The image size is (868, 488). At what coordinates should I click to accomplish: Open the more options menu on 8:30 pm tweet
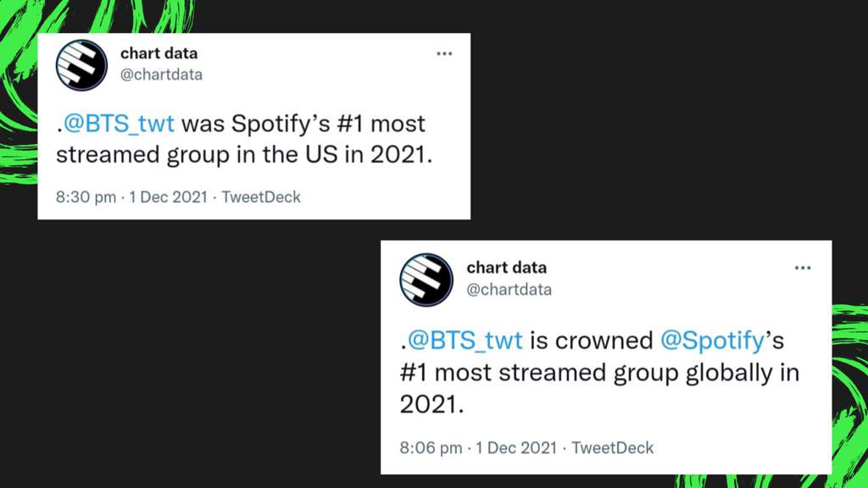tap(444, 53)
